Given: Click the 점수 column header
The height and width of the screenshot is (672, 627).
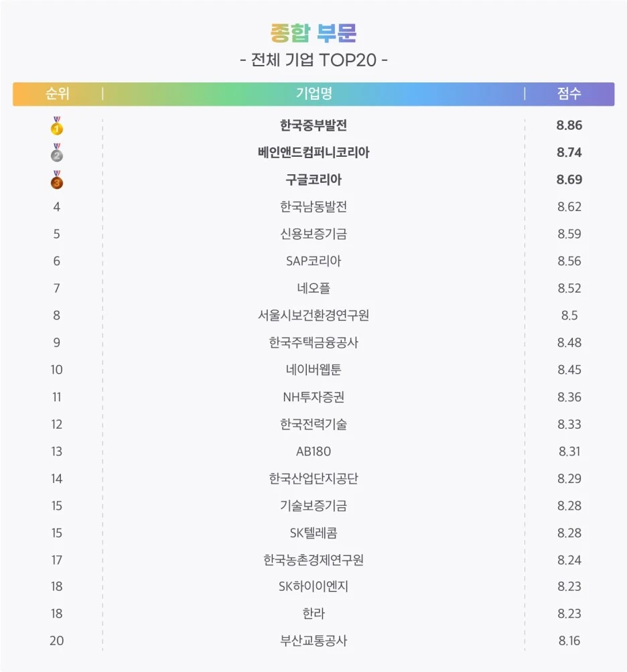Looking at the screenshot, I should click(569, 93).
